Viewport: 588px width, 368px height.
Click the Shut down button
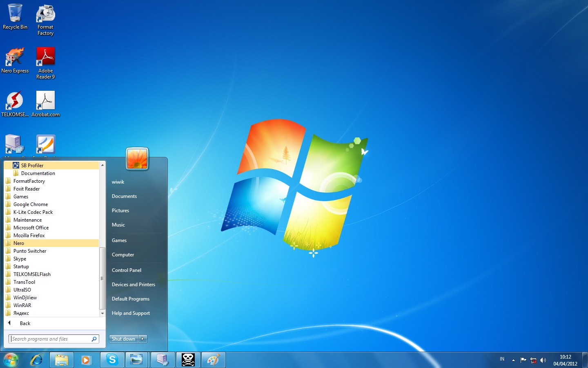(124, 339)
